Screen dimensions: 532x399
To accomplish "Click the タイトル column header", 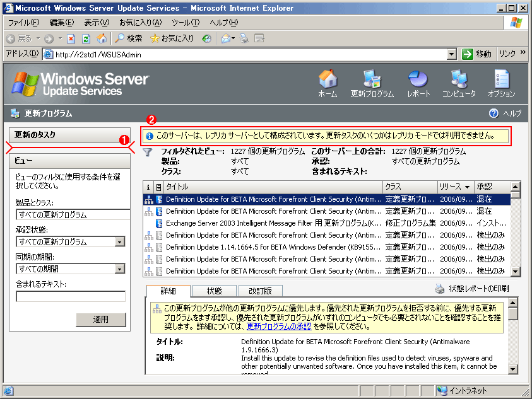I will click(273, 187).
